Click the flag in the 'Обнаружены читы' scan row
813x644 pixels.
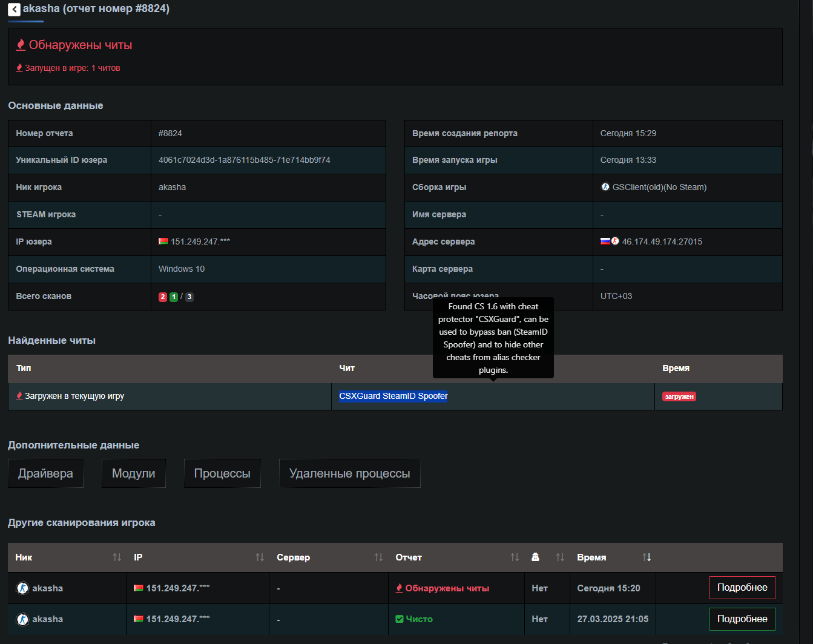click(x=139, y=588)
